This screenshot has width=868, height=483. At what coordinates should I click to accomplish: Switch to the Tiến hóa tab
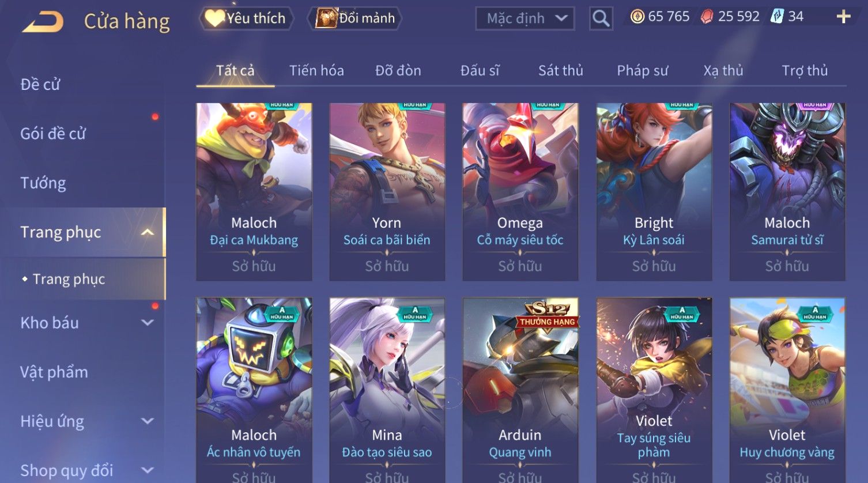[316, 71]
